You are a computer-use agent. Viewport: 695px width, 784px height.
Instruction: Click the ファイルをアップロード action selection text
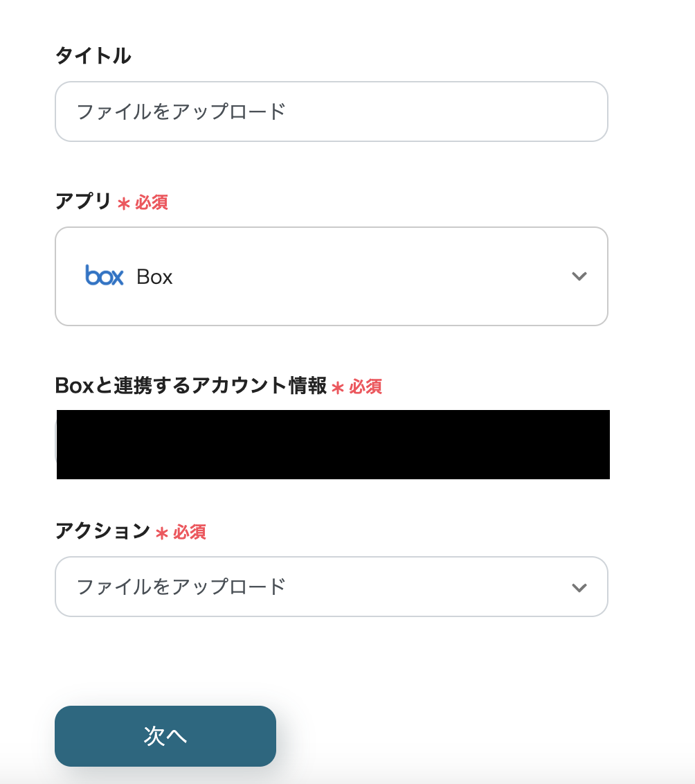pos(181,587)
